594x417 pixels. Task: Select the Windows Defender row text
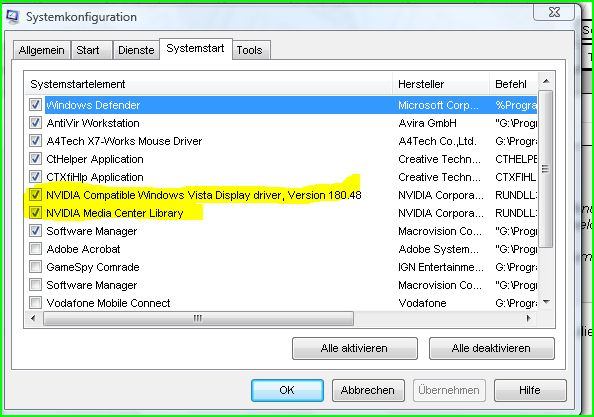[93, 105]
